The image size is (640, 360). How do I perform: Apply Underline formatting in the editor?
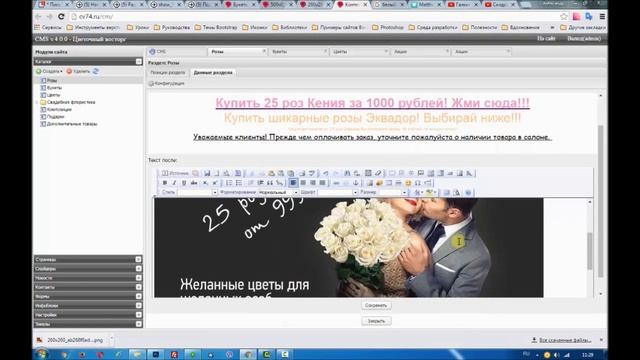[184, 182]
